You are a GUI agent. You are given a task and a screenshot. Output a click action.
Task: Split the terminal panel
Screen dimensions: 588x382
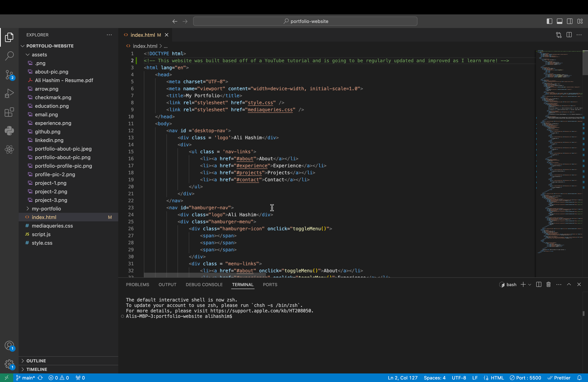tap(539, 284)
